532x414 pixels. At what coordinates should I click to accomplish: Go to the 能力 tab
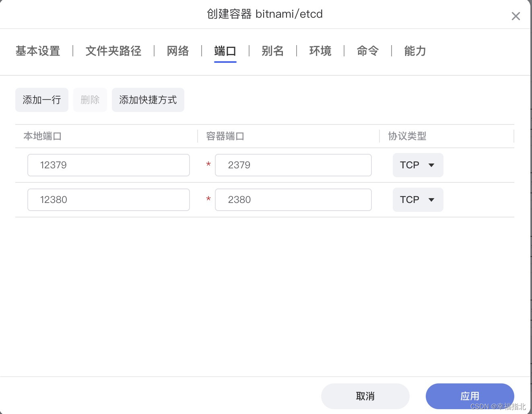pyautogui.click(x=415, y=51)
